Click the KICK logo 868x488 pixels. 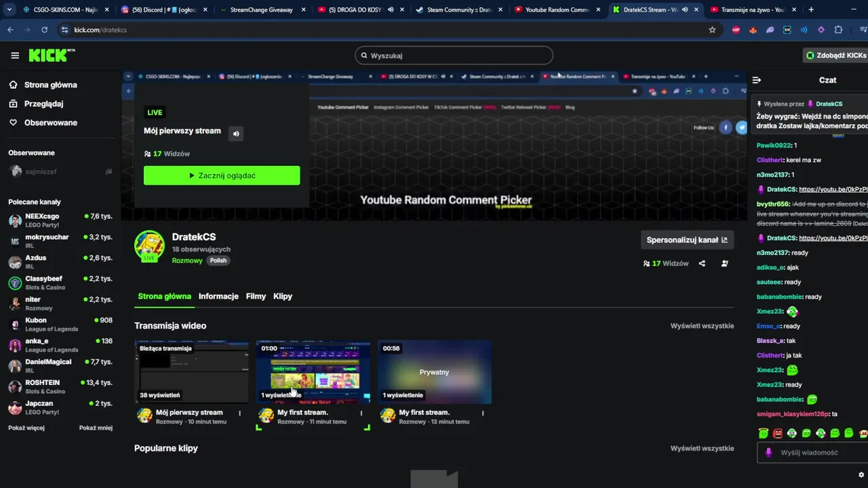tap(52, 56)
